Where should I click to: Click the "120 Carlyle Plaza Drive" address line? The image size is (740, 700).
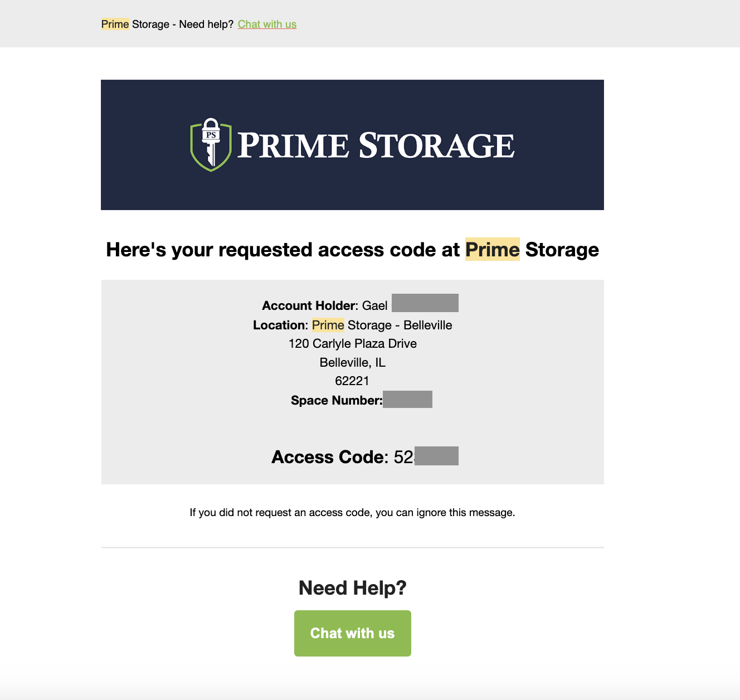pyautogui.click(x=352, y=343)
